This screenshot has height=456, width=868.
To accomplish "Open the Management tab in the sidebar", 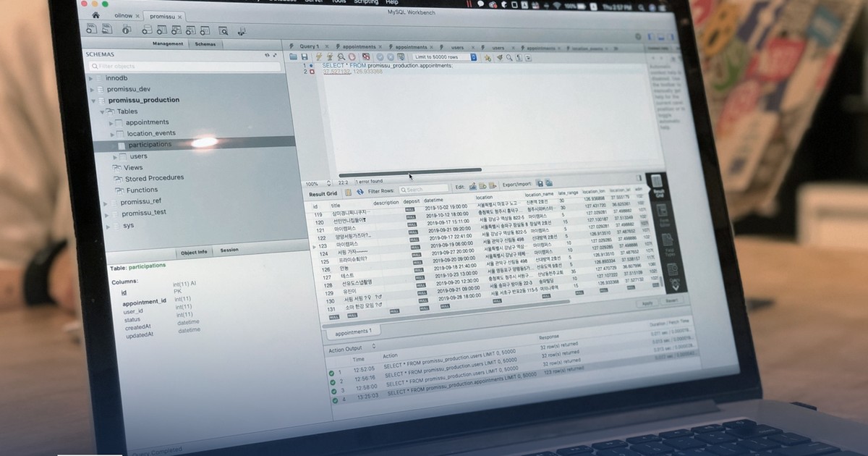I will coord(167,43).
